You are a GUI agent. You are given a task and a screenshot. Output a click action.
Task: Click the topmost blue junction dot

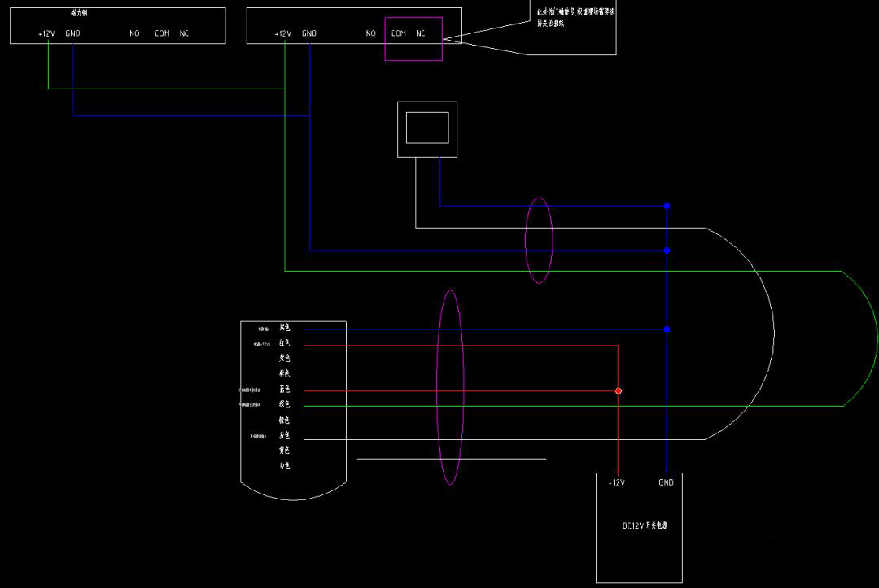point(667,206)
